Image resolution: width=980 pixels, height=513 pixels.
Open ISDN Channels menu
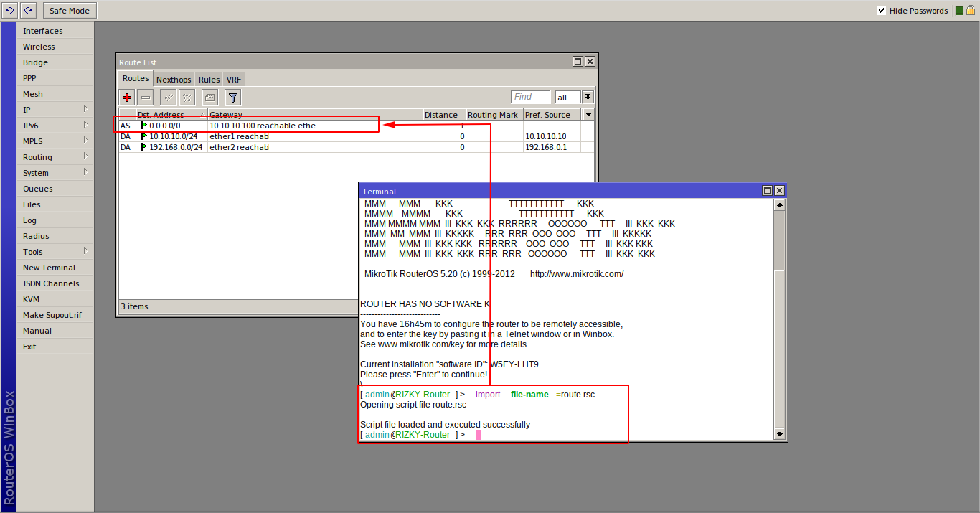point(55,283)
